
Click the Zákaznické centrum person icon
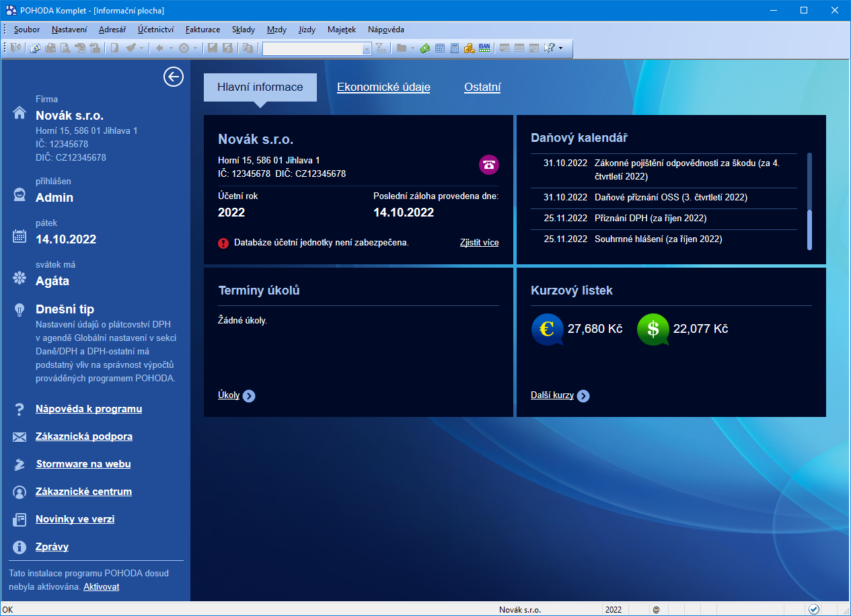point(20,492)
